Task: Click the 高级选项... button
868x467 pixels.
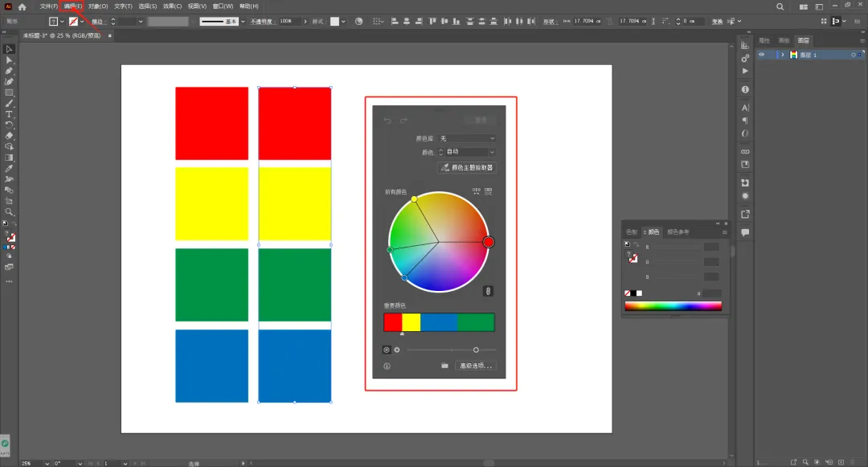Action: point(476,366)
